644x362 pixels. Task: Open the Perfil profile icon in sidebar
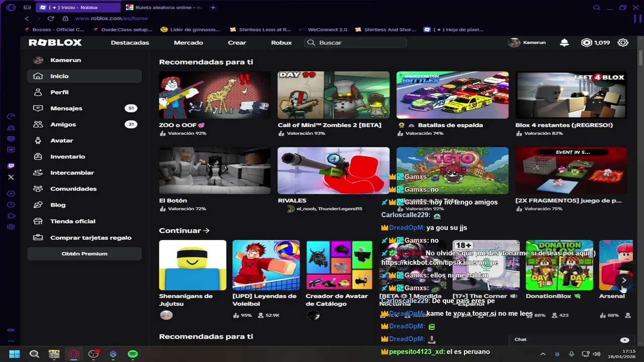[38, 92]
